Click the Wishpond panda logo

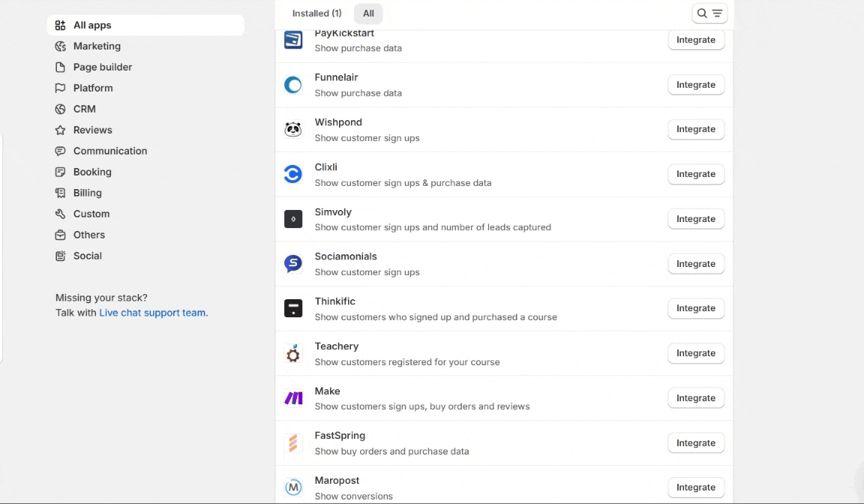pyautogui.click(x=293, y=130)
